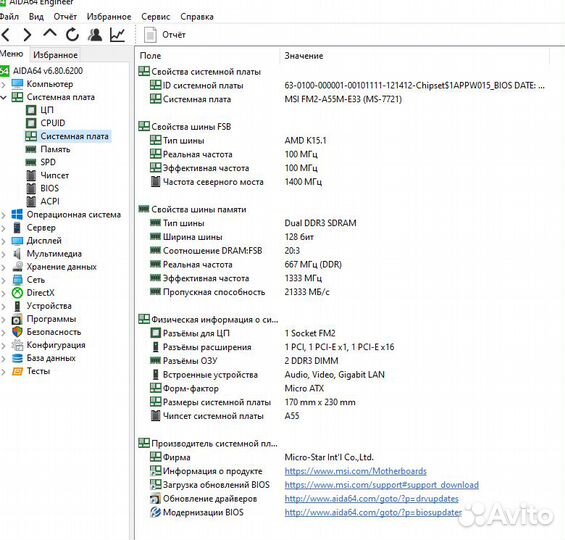Open the Отчёт menu
Viewport: 565px width, 540px height.
point(65,17)
